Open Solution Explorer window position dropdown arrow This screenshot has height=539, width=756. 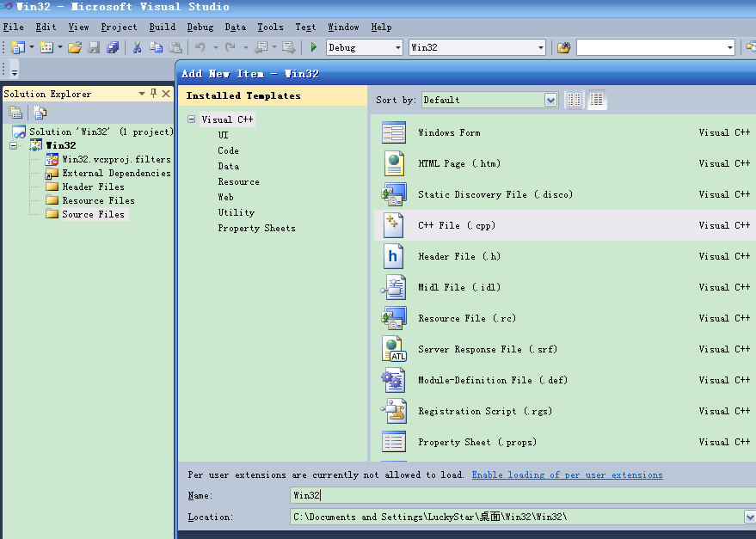[x=142, y=93]
